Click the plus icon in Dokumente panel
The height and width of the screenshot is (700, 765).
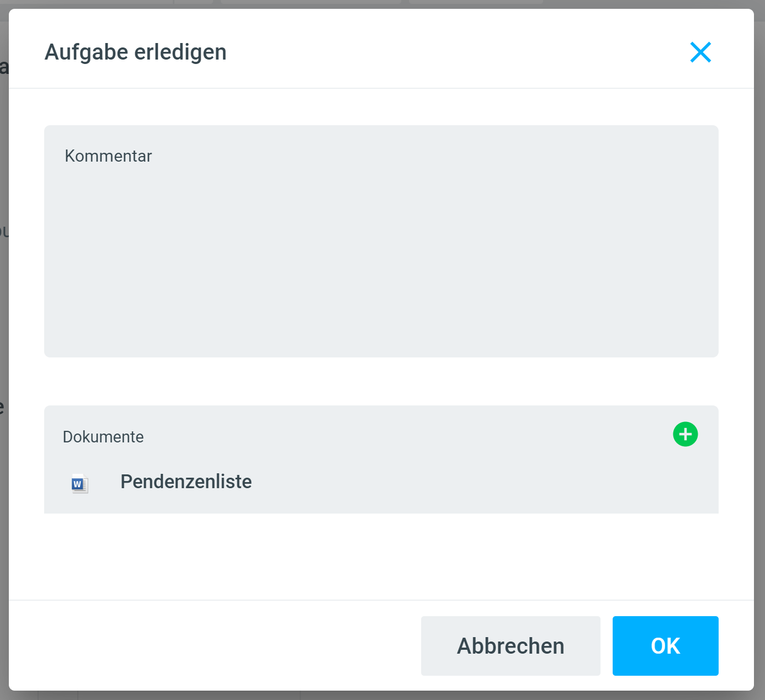pyautogui.click(x=686, y=435)
